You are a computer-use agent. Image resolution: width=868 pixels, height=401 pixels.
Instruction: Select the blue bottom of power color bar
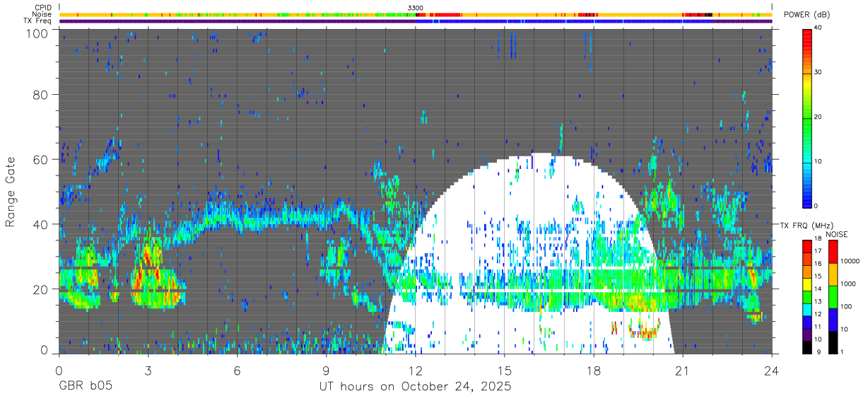coord(807,198)
